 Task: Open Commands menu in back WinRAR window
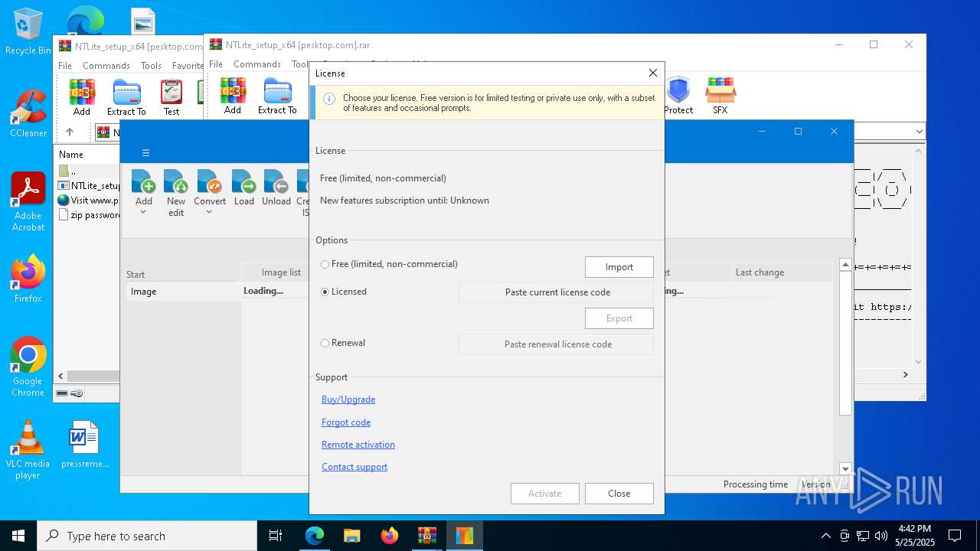coord(106,66)
